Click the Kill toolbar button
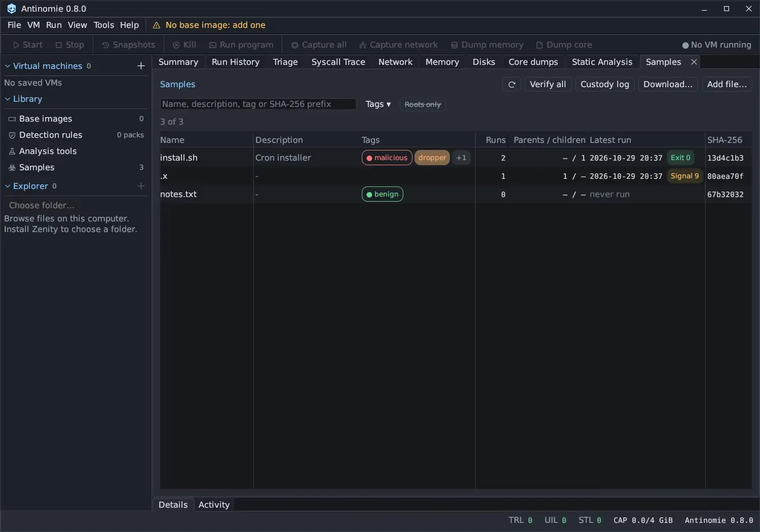 pyautogui.click(x=184, y=45)
